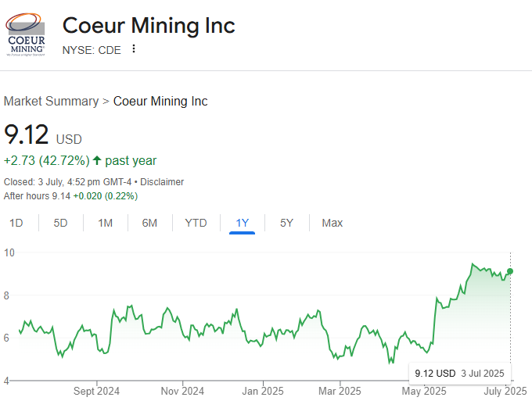The image size is (532, 408).
Task: Select the 1D time range tab
Action: coord(16,223)
